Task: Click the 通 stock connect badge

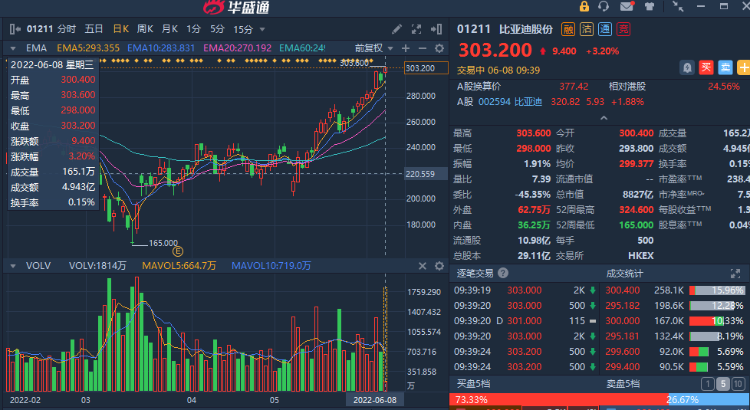Action: [x=605, y=29]
